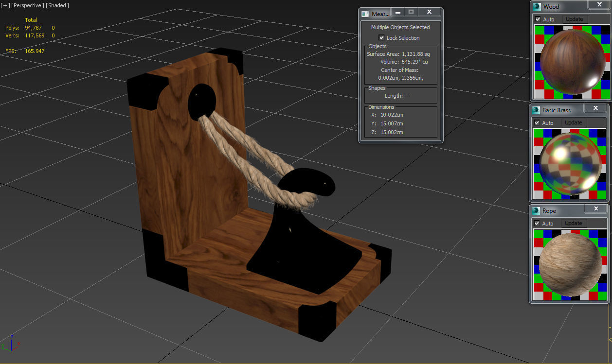612x364 pixels.
Task: Maximize the Measure dialog
Action: point(411,12)
